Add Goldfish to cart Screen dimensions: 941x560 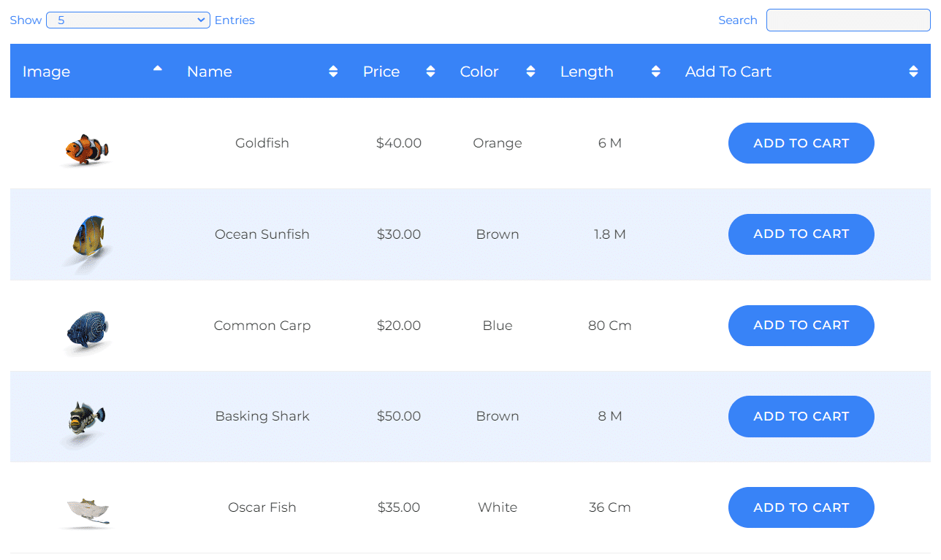point(801,143)
